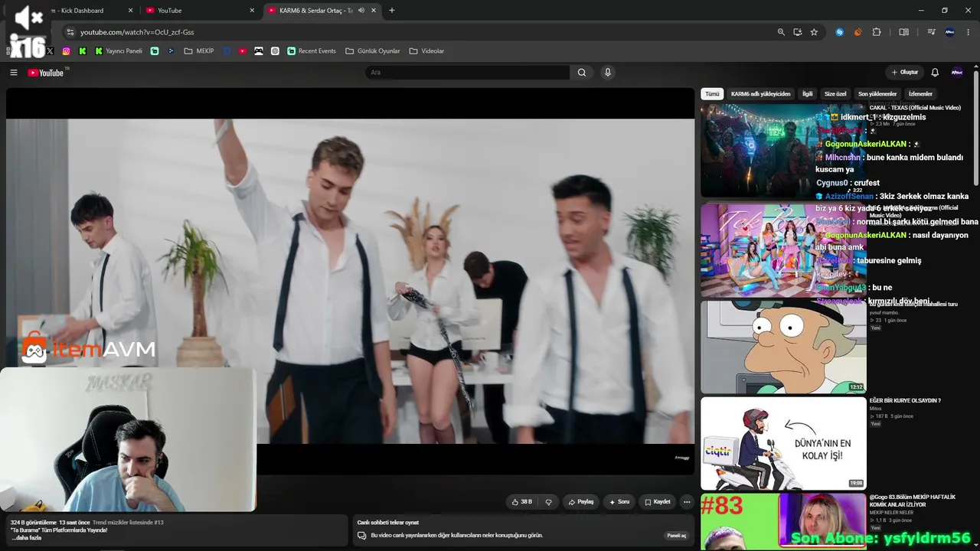Image resolution: width=980 pixels, height=551 pixels.
Task: Open the Trend müzikler listesinde #13 link
Action: tap(128, 523)
